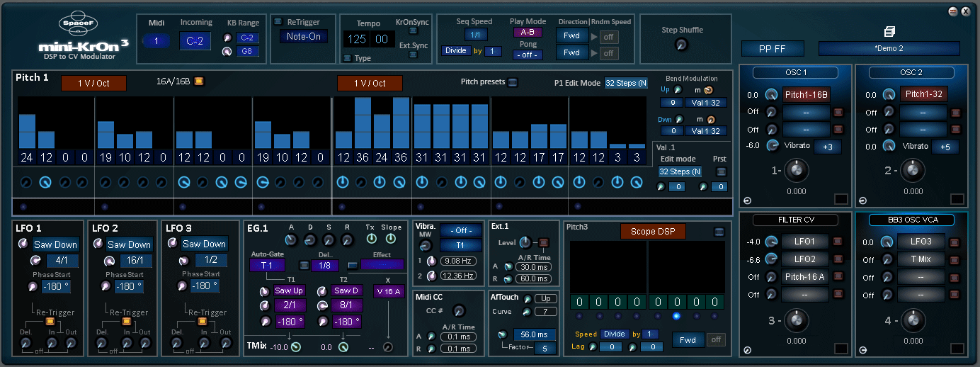Click the Bend Modulation Up knob

[x=678, y=90]
